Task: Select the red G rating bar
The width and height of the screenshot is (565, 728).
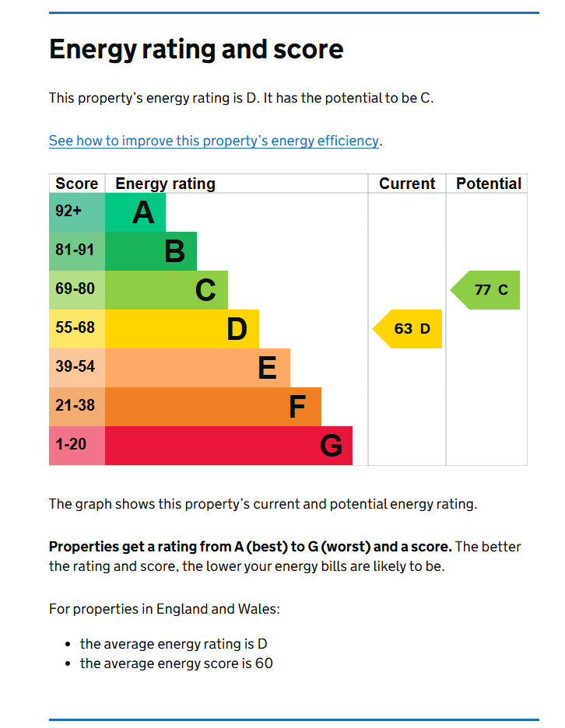Action: pyautogui.click(x=229, y=446)
